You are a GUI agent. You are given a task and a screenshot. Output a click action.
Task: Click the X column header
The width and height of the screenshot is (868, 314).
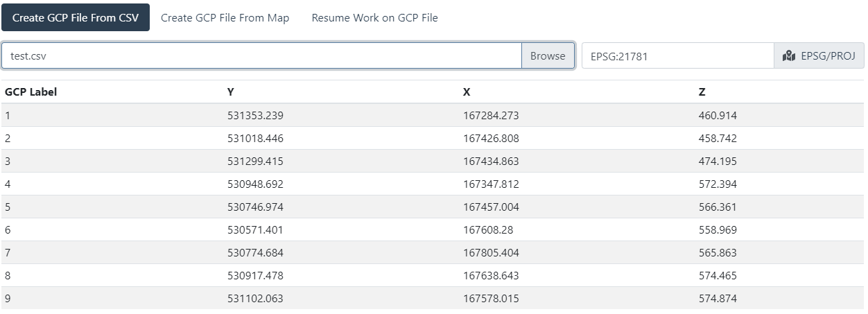pyautogui.click(x=467, y=92)
